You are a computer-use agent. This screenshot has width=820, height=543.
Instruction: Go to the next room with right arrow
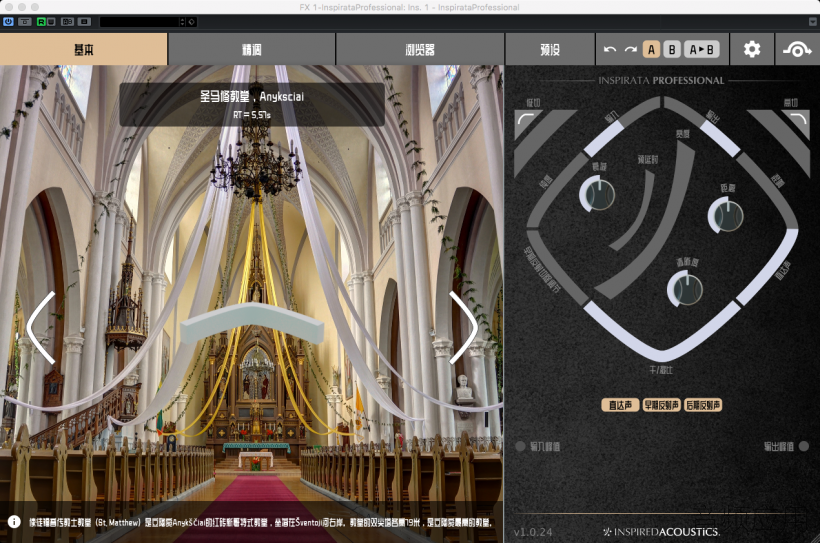(x=463, y=327)
